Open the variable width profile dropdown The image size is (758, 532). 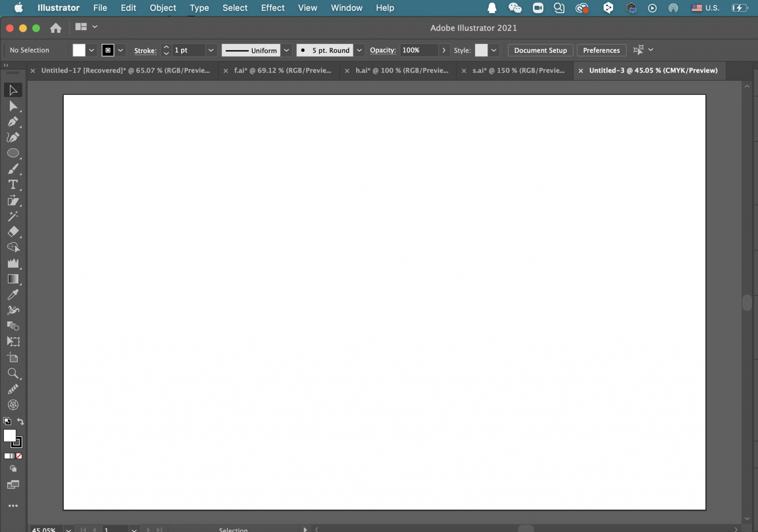click(x=286, y=50)
